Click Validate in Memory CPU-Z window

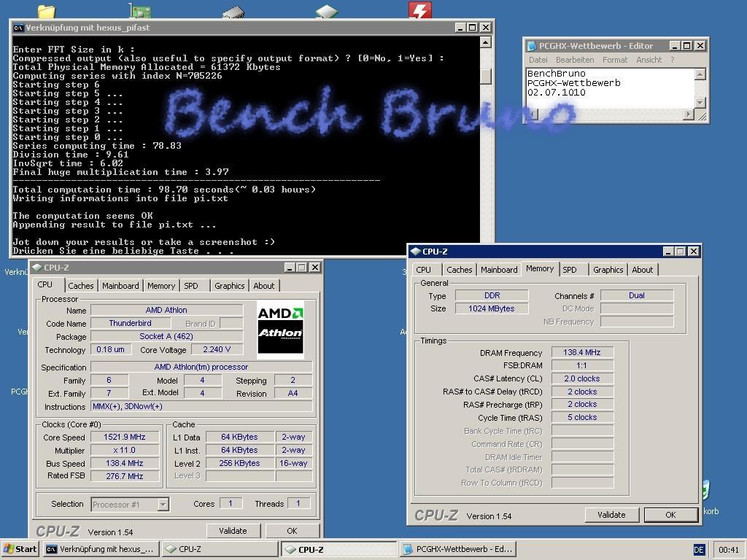coord(611,515)
